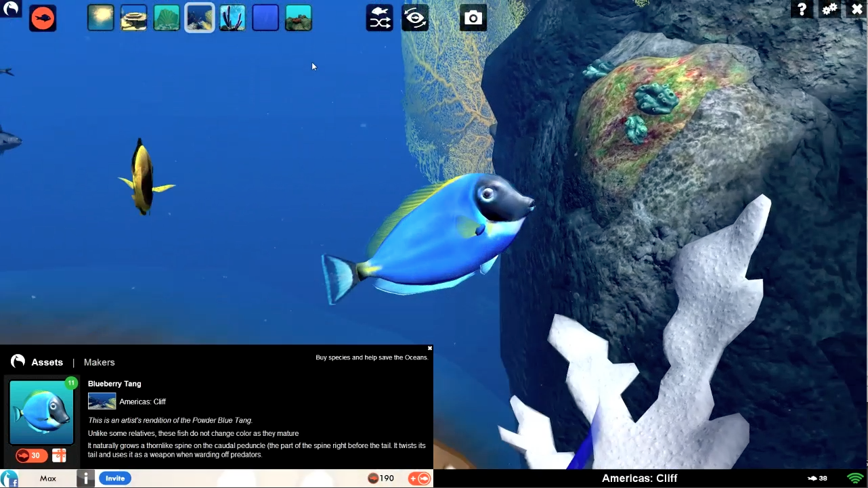Add more coins with orange plus button
This screenshot has width=868, height=488.
420,479
